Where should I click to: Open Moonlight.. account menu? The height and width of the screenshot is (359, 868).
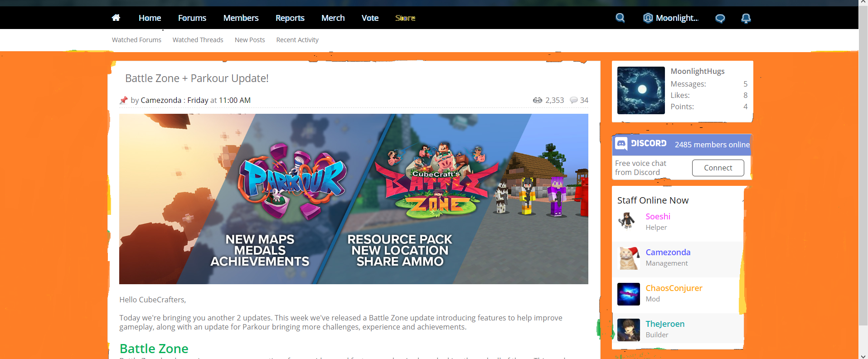tap(677, 18)
